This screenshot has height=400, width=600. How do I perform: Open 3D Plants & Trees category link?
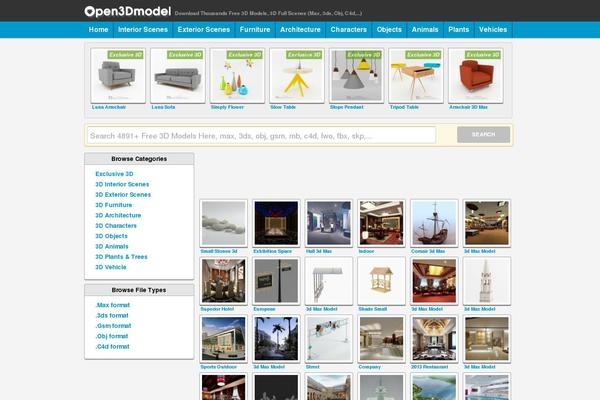coord(121,256)
